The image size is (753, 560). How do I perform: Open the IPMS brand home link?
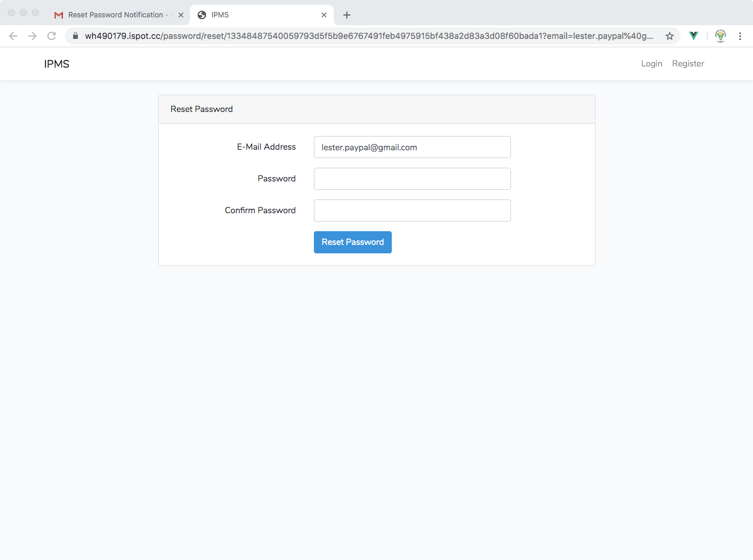click(57, 64)
